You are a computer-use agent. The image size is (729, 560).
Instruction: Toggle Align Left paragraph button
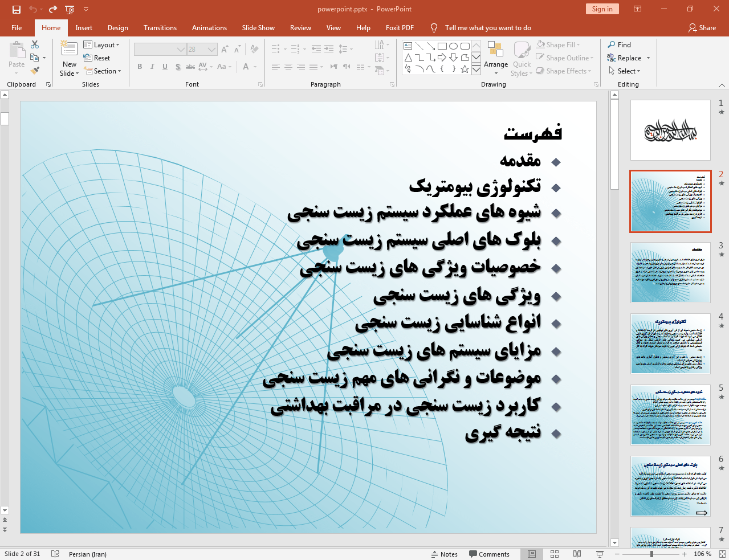tap(276, 67)
